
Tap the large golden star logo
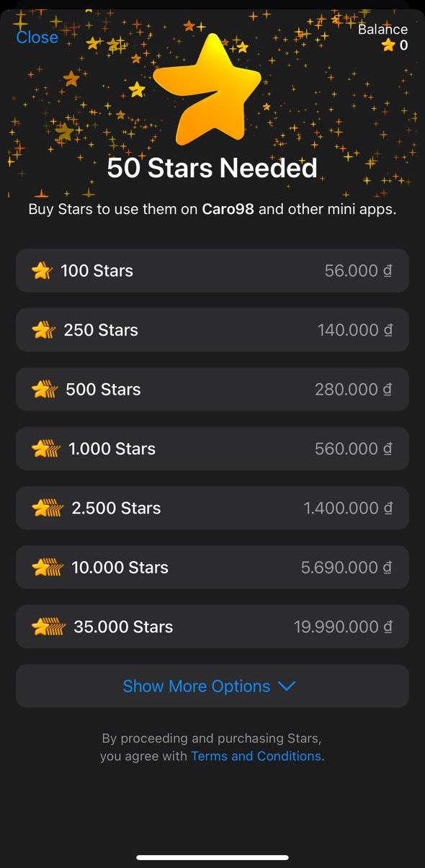(x=207, y=89)
